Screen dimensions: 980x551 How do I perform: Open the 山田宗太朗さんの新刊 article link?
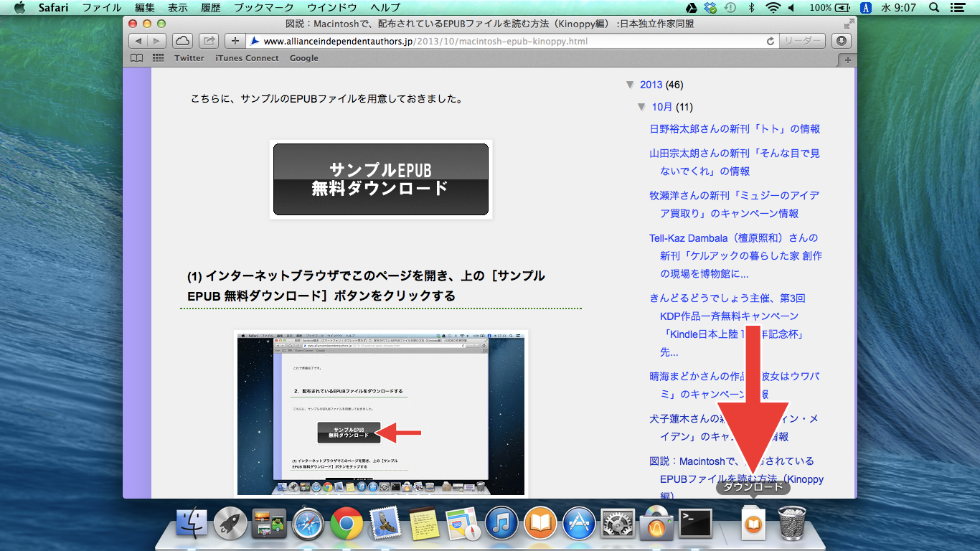point(734,162)
